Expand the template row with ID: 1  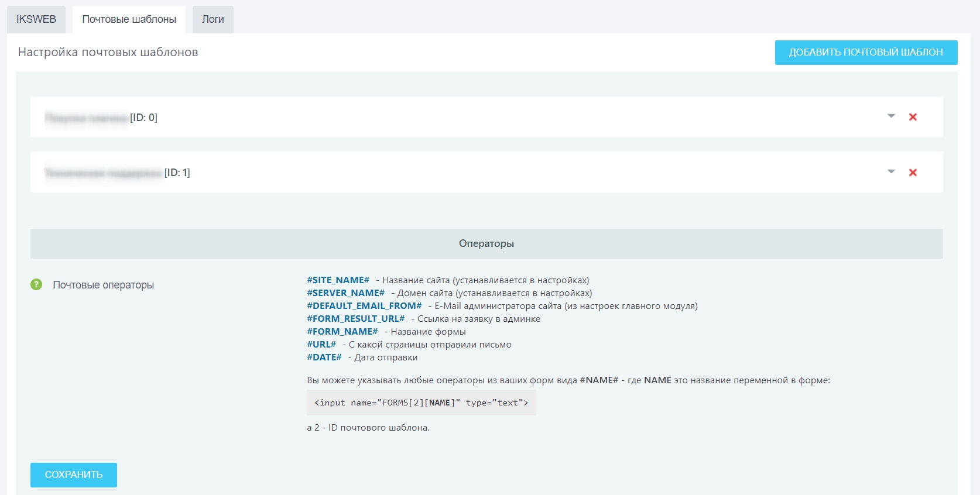tap(891, 171)
